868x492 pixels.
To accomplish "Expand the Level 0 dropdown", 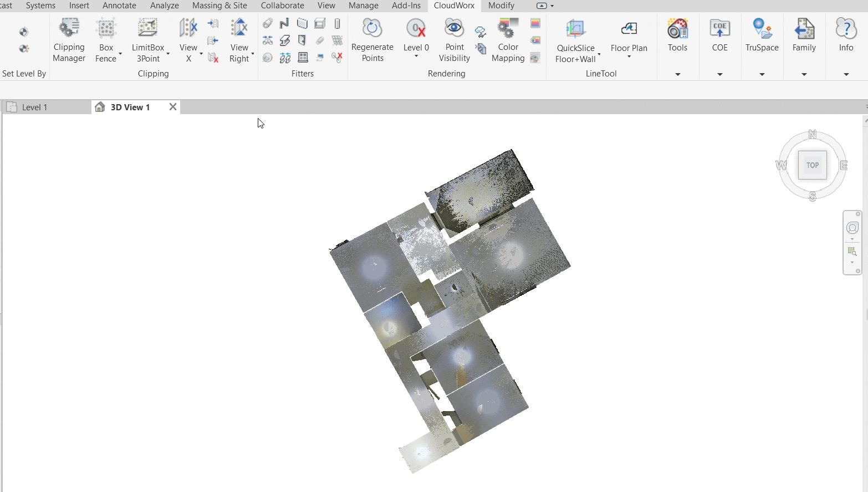I will pos(416,56).
